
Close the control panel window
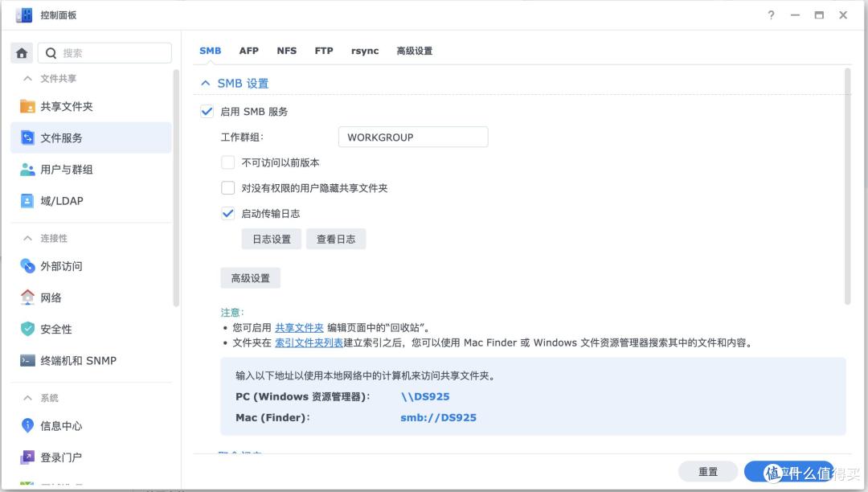click(843, 15)
